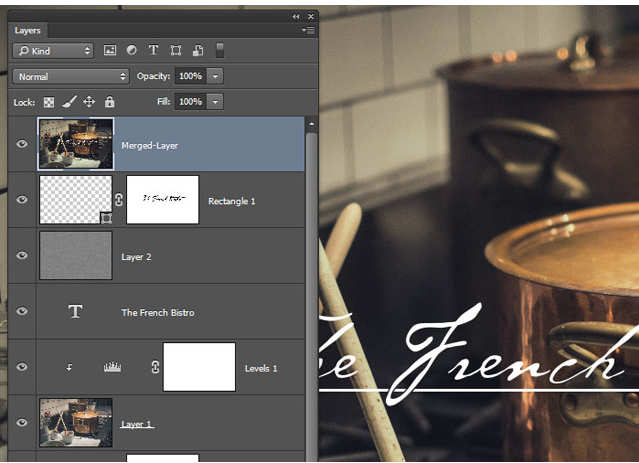Filter layers by shape layer icon

coord(176,50)
